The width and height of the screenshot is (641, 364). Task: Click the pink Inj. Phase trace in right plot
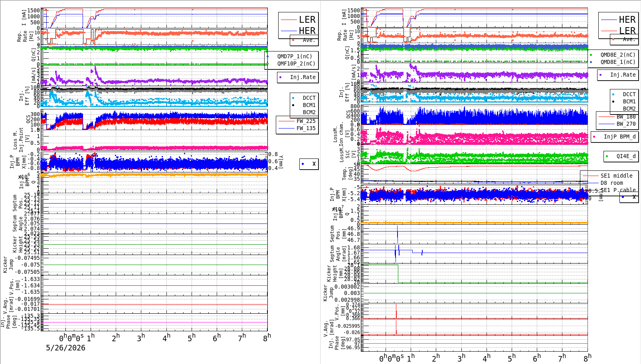(477, 343)
